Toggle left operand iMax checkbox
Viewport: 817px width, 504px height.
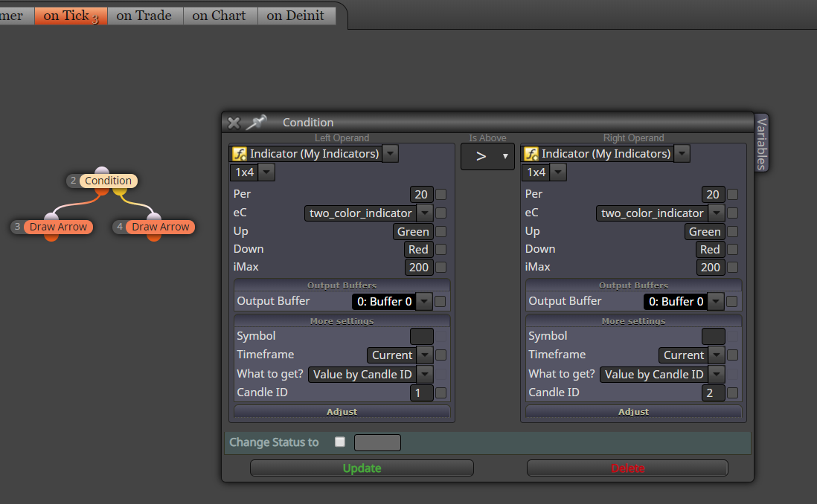pyautogui.click(x=440, y=267)
